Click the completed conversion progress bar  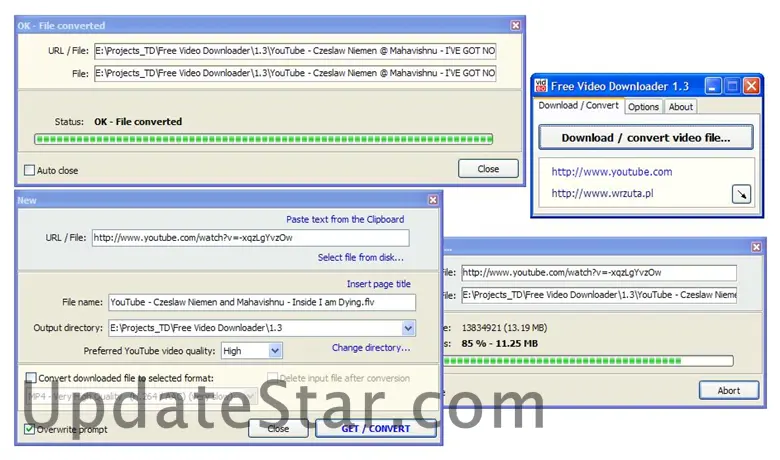(264, 139)
